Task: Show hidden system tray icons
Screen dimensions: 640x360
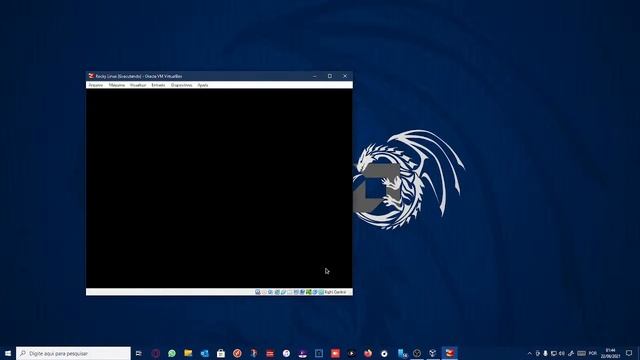Action: pos(529,353)
